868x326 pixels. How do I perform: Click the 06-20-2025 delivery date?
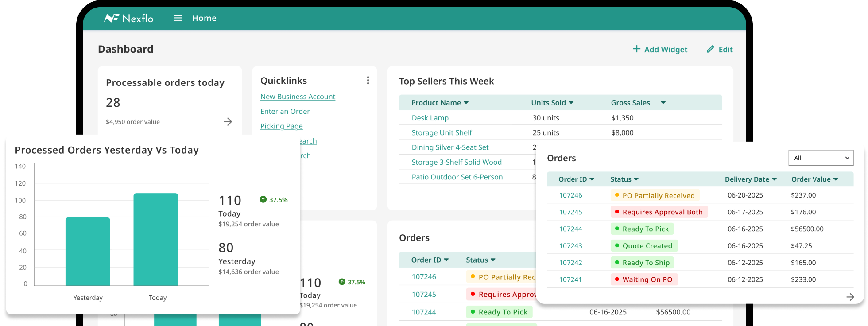745,195
